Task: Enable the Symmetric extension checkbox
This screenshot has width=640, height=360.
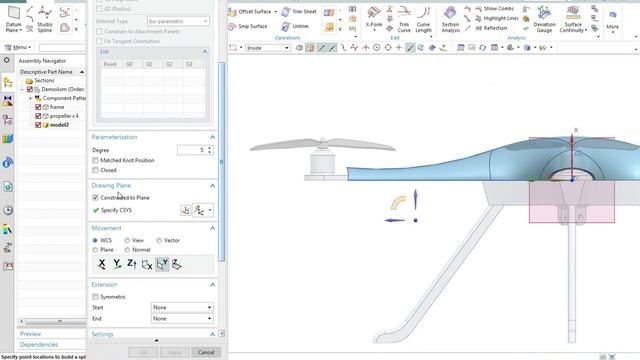Action: 95,297
